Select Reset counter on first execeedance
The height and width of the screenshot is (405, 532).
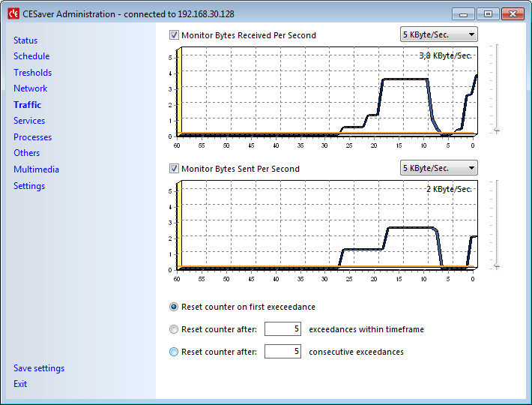(174, 307)
